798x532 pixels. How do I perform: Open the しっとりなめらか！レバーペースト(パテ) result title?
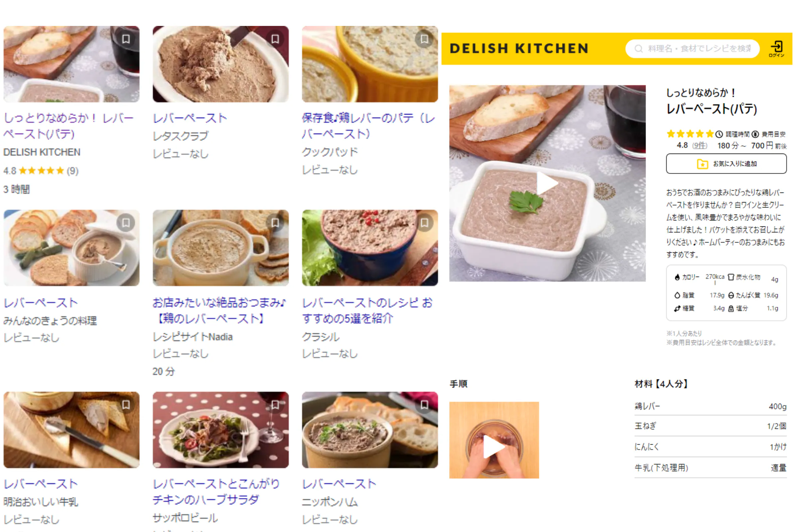click(x=68, y=126)
